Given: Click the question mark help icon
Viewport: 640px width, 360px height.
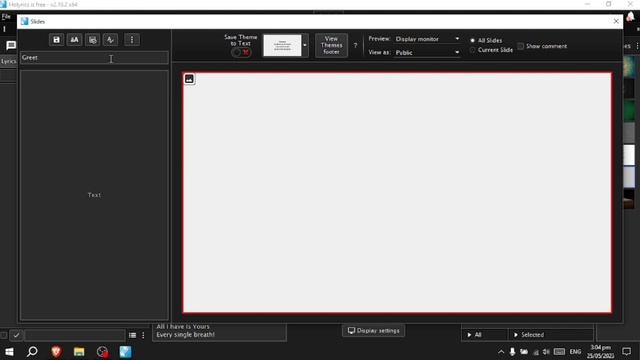Looking at the screenshot, I should (355, 45).
